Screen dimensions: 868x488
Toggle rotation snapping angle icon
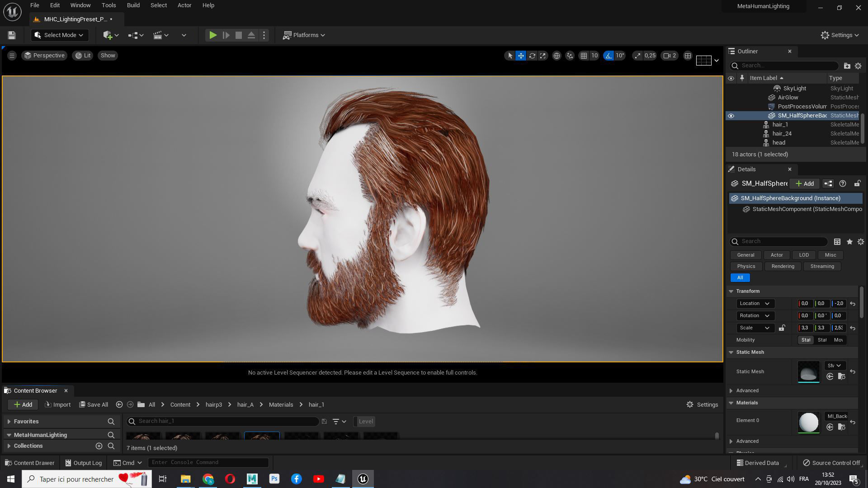coord(609,56)
